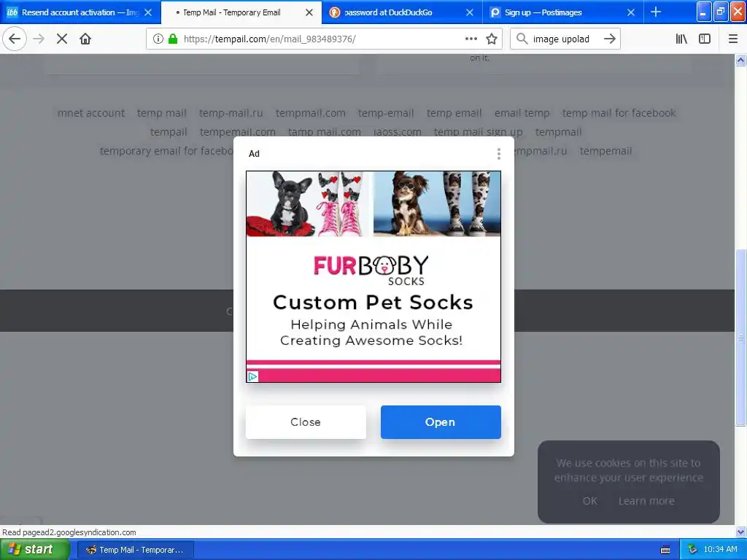
Task: Switch to Sign up Postimages tab
Action: pyautogui.click(x=564, y=12)
